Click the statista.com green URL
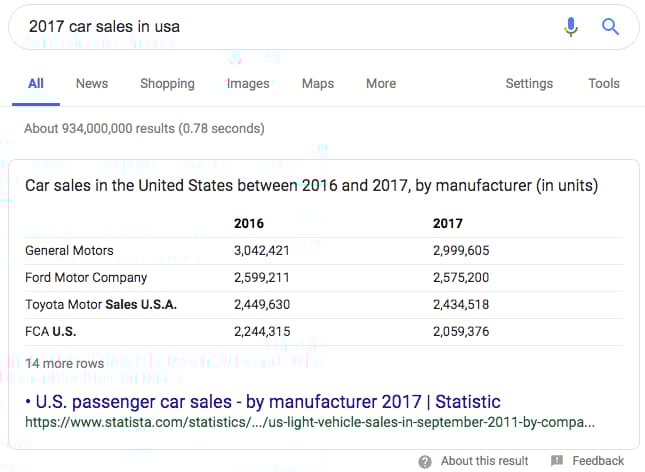The height and width of the screenshot is (472, 645). click(310, 422)
